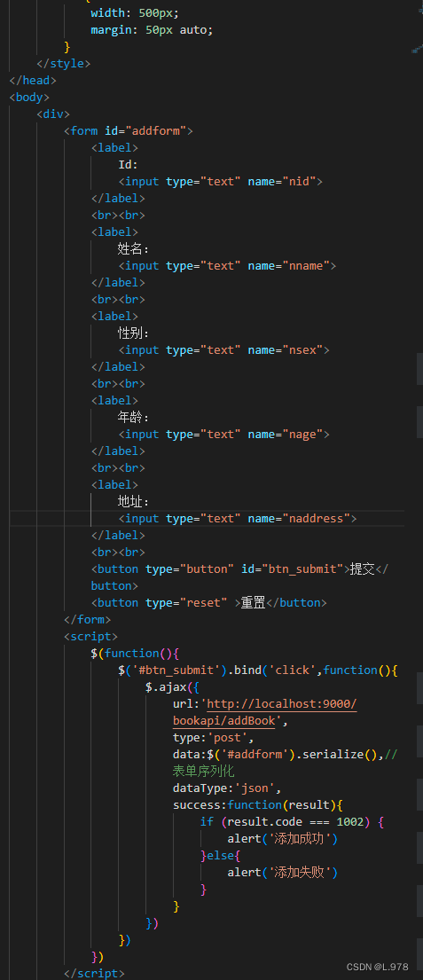Click the opening <script> tag

coord(90,636)
